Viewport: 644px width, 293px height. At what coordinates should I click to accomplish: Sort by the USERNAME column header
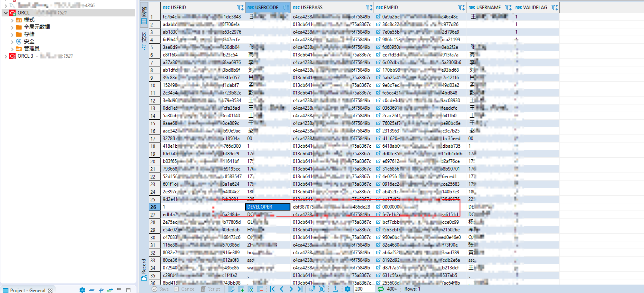click(x=488, y=8)
